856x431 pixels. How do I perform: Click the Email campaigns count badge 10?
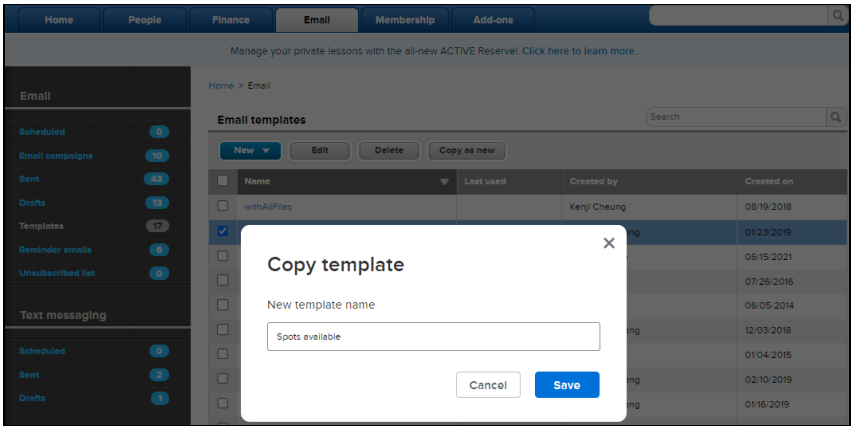click(x=157, y=156)
